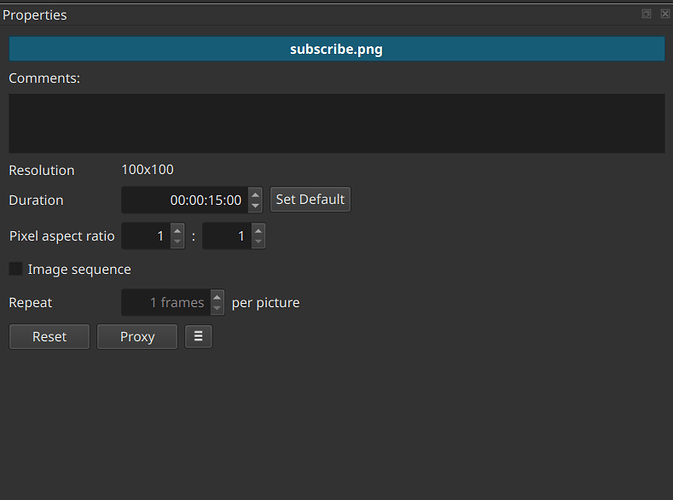
Task: Increment the second pixel aspect ratio value
Action: click(x=258, y=231)
